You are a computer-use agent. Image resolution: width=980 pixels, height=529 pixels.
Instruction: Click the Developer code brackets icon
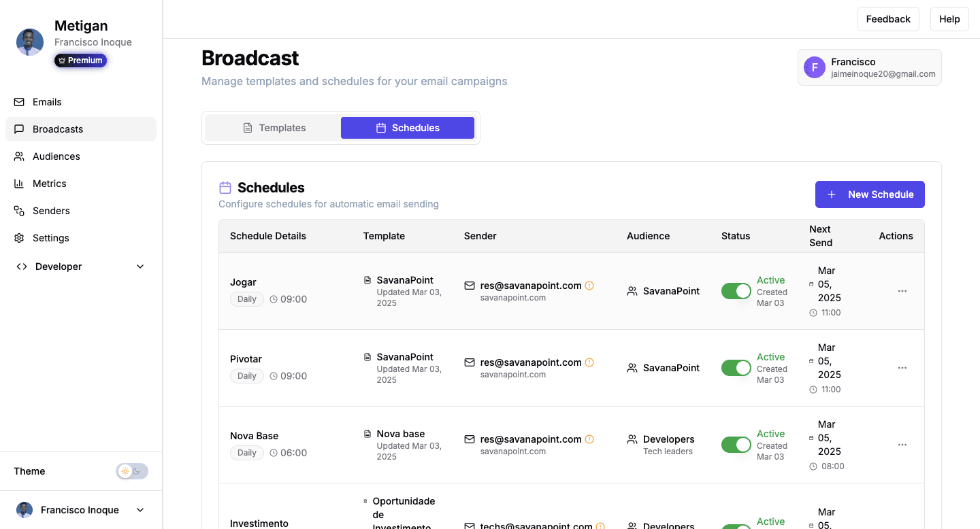pos(22,267)
